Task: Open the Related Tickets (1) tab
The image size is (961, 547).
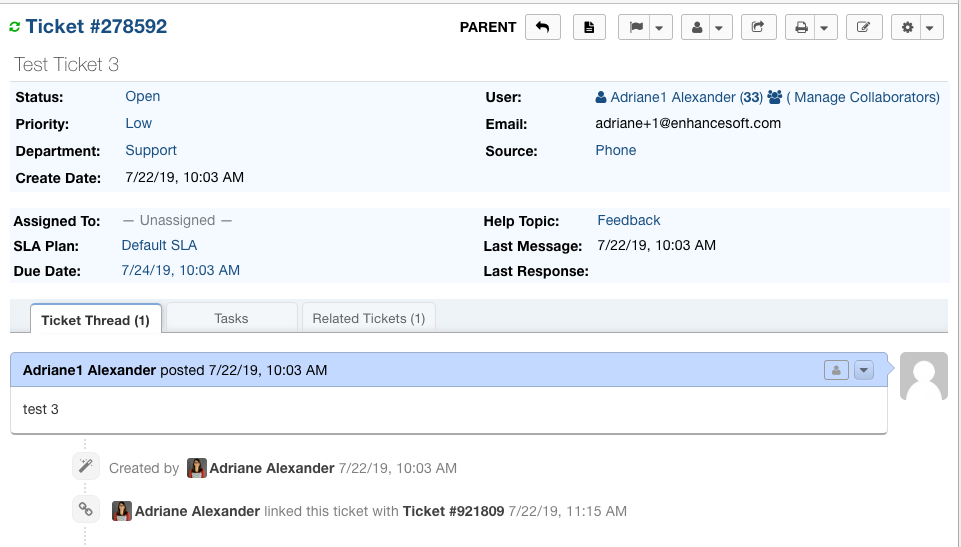Action: click(368, 319)
